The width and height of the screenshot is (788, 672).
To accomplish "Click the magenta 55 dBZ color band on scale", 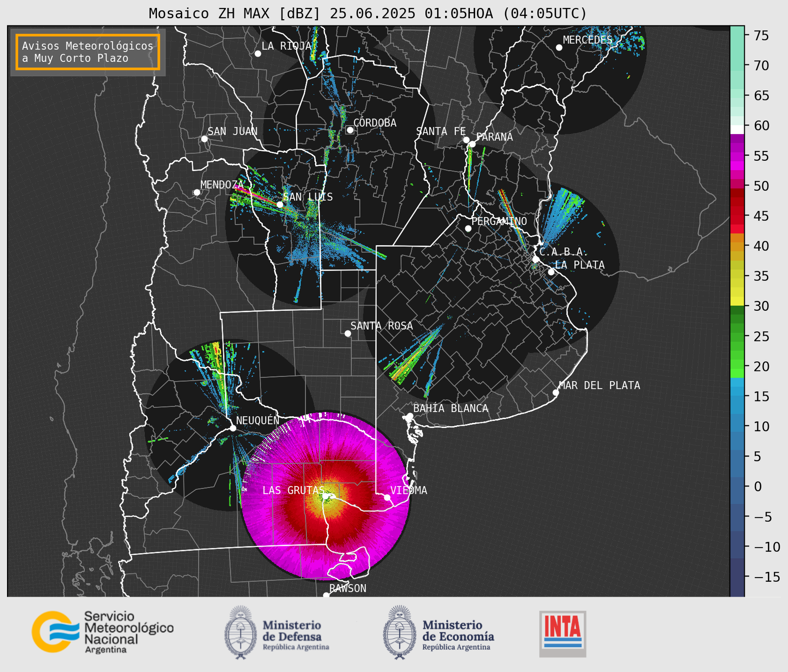I will tap(737, 156).
